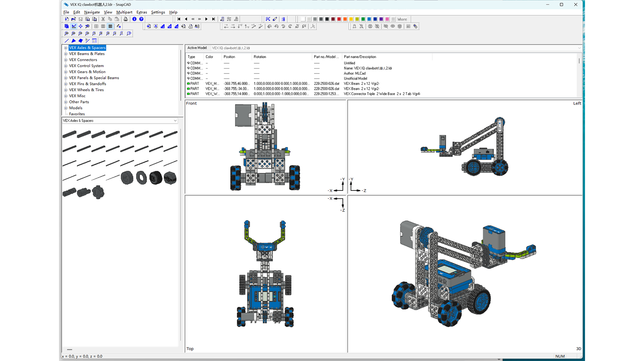The height and width of the screenshot is (361, 644).
Task: Toggle the fine grid button
Action: (110, 26)
